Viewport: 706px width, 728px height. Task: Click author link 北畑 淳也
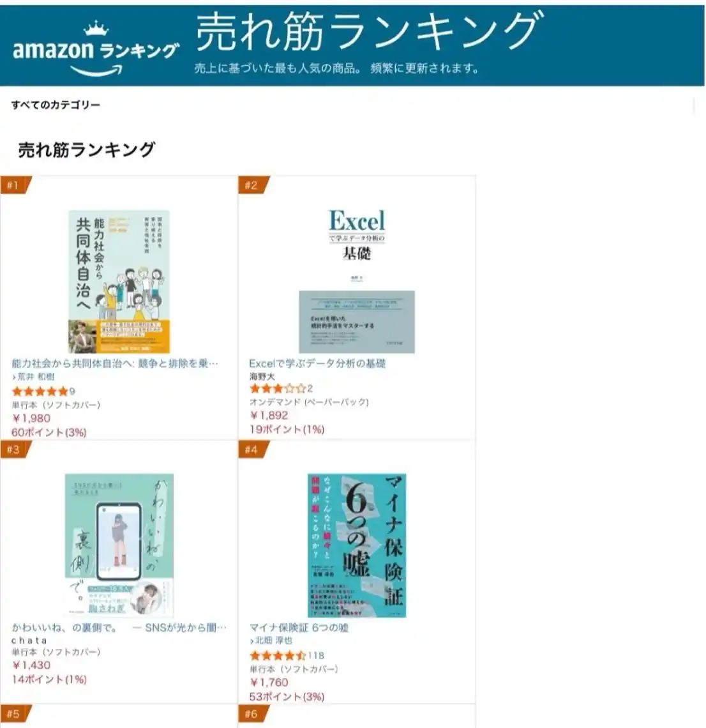[x=274, y=641]
